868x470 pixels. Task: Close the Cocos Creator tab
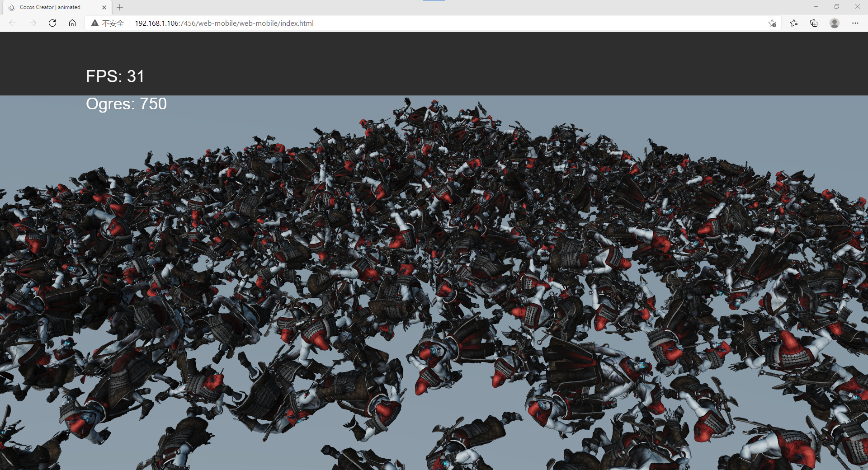point(104,7)
